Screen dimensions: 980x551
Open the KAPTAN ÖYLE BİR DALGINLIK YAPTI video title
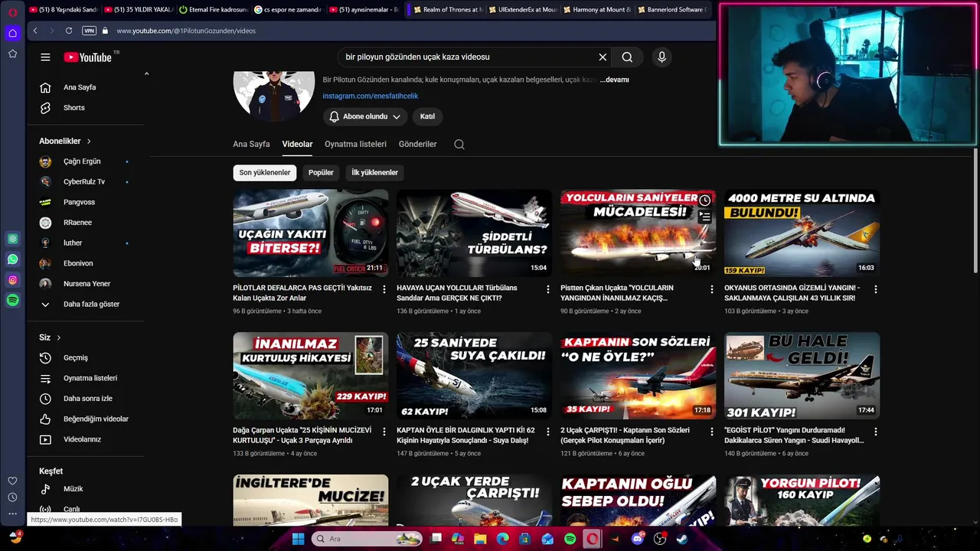[x=465, y=435]
